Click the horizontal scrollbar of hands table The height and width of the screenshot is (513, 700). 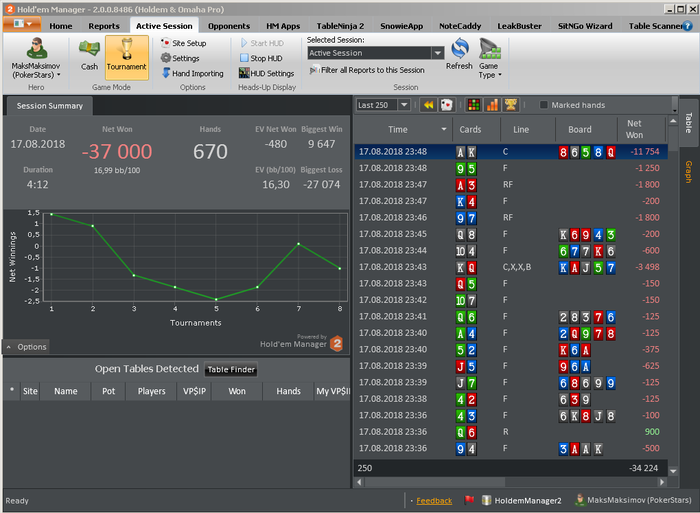tap(435, 482)
